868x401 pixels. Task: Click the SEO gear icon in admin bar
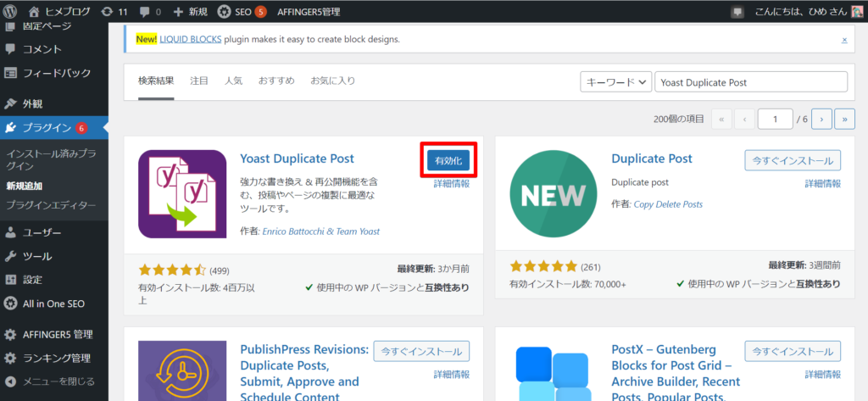tap(224, 11)
